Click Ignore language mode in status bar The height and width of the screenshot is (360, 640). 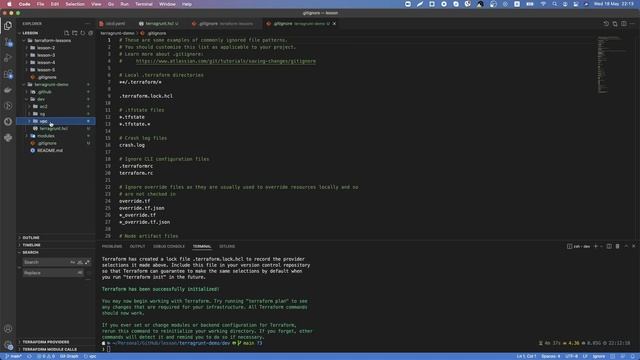[599, 356]
